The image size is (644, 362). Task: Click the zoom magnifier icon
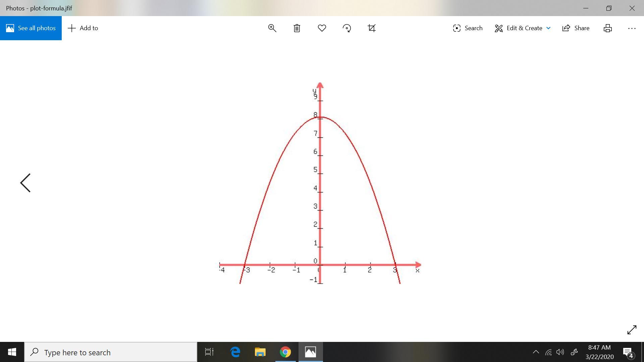272,28
